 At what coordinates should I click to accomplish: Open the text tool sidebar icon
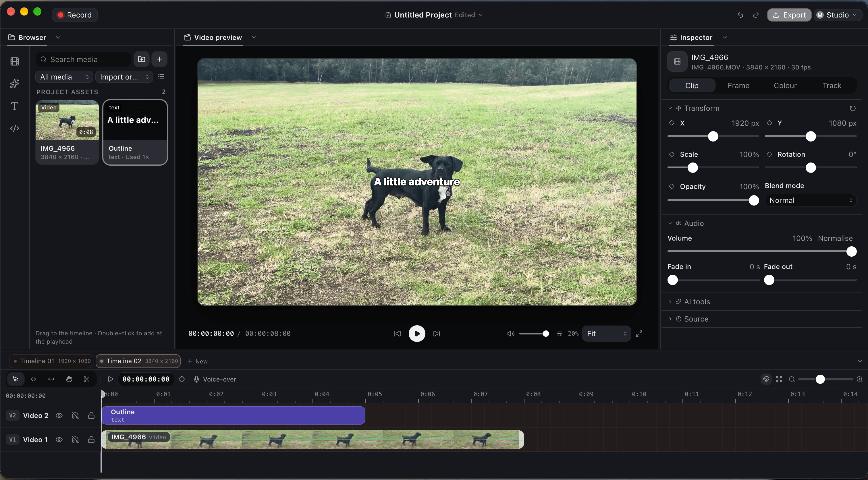[x=14, y=106]
